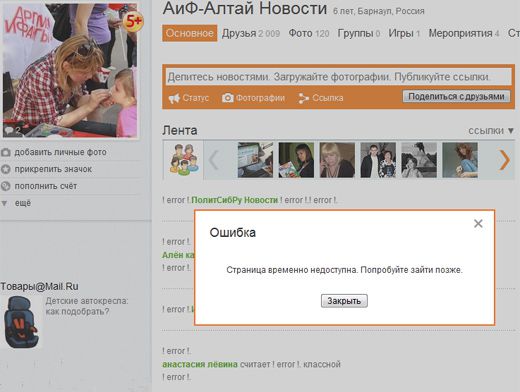
Task: Click the Ссылка share icon
Action: [x=303, y=98]
